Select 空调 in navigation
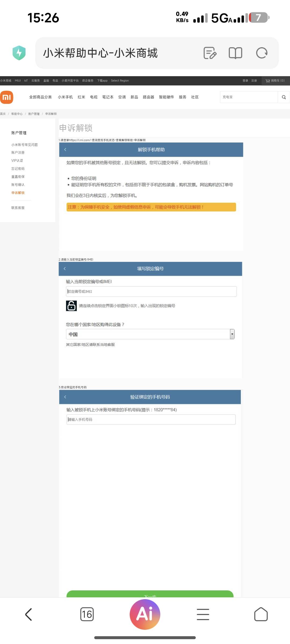The height and width of the screenshot is (644, 290). tap(122, 97)
